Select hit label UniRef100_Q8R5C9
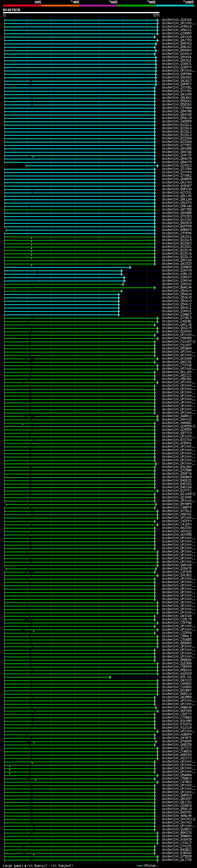Screen dimensions: 197x868 [x=177, y=796]
